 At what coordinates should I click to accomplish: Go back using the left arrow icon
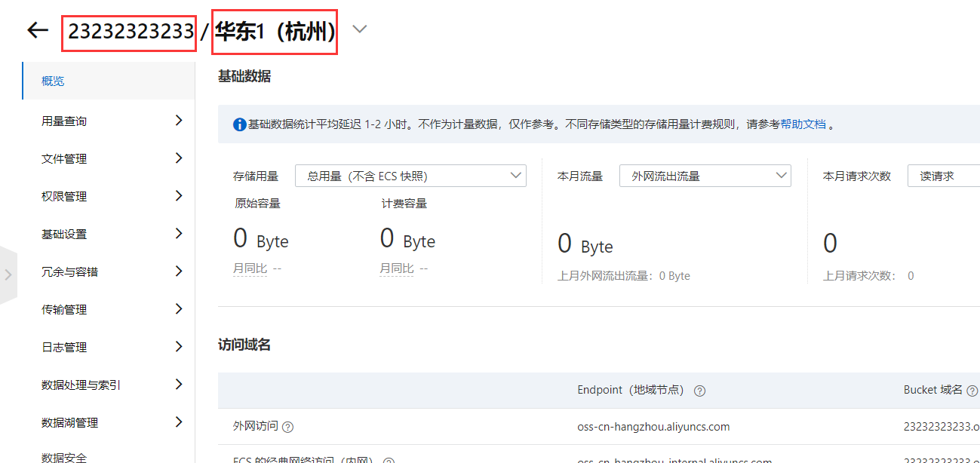coord(38,30)
